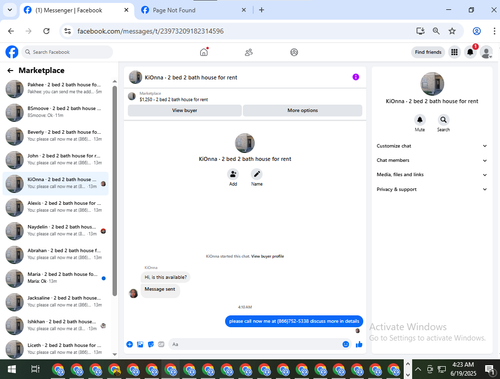
Task: Open more actions plus icon in composer
Action: (130, 344)
